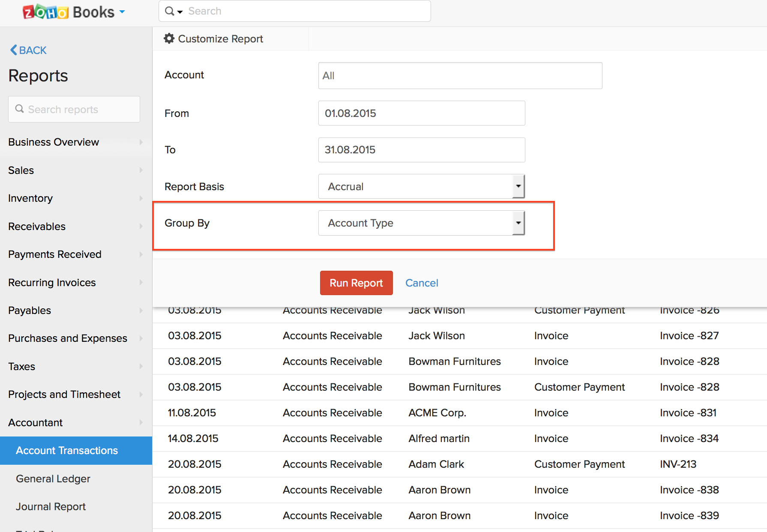
Task: Select the General Ledger report
Action: tap(53, 478)
